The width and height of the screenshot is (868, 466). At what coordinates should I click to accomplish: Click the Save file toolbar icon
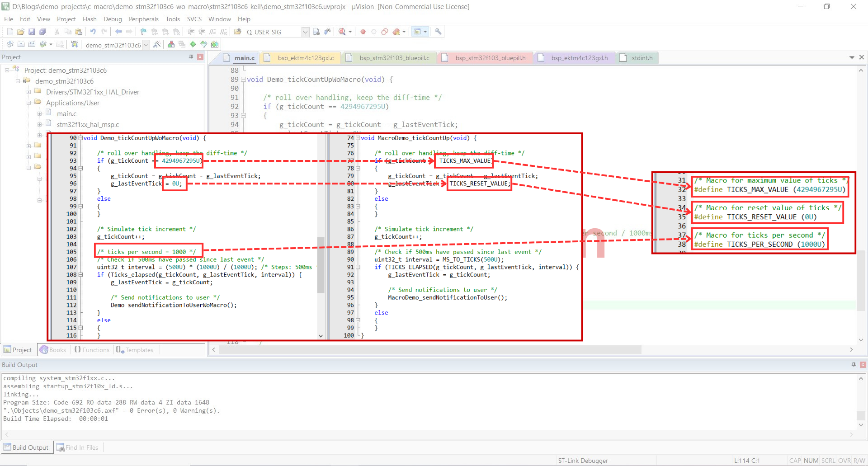tap(32, 32)
